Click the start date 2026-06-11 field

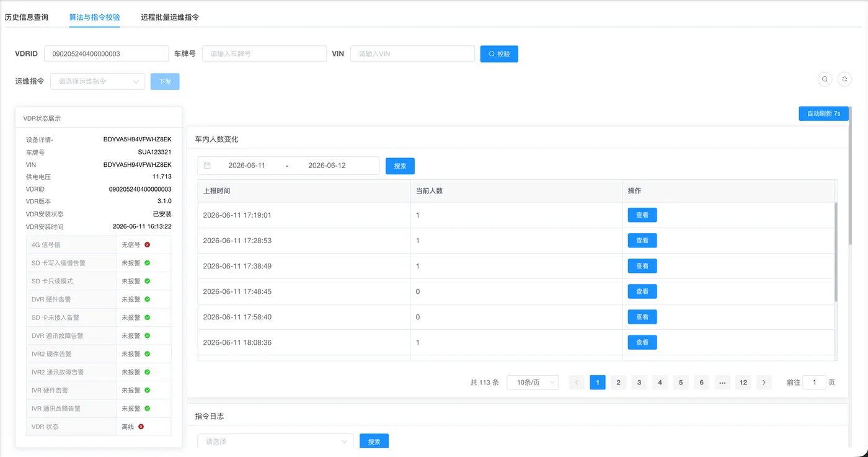pos(247,166)
